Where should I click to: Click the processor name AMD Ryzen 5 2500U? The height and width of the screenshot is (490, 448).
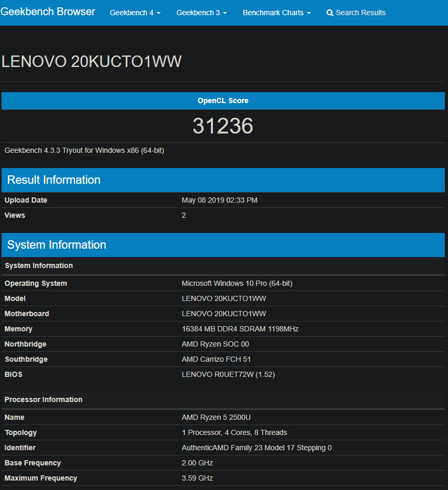(x=216, y=418)
